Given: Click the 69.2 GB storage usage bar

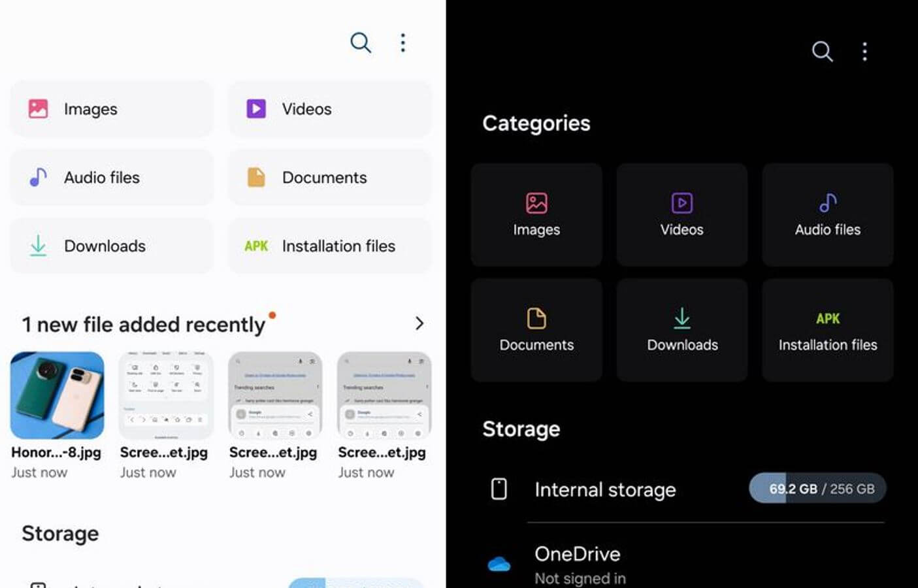Looking at the screenshot, I should point(817,489).
